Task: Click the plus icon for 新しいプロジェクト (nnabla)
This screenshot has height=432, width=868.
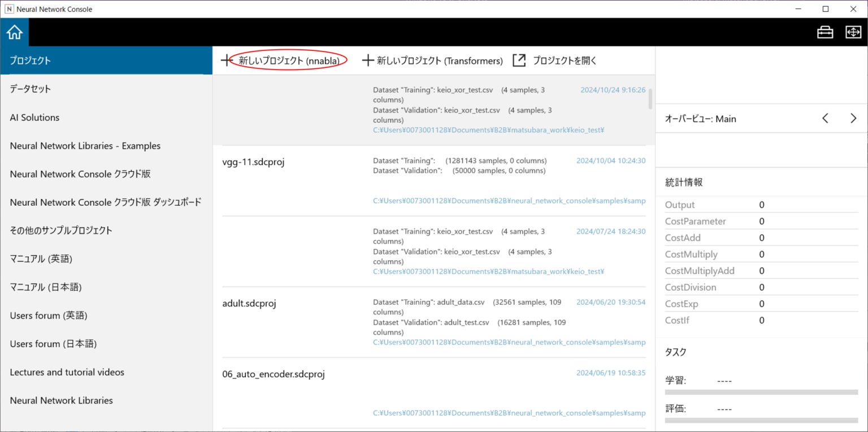Action: pyautogui.click(x=228, y=60)
